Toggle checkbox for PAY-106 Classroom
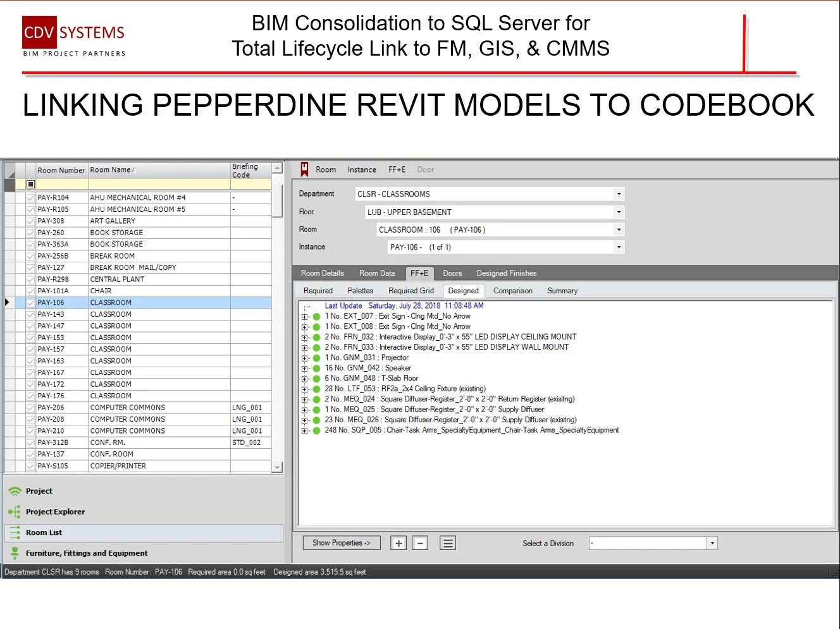 pyautogui.click(x=30, y=303)
